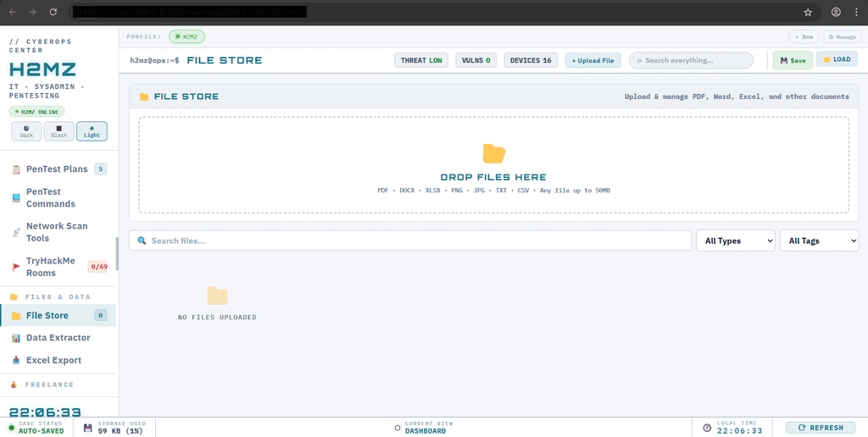The image size is (868, 437).
Task: Click the PenTest Plans clipboard icon
Action: (16, 169)
